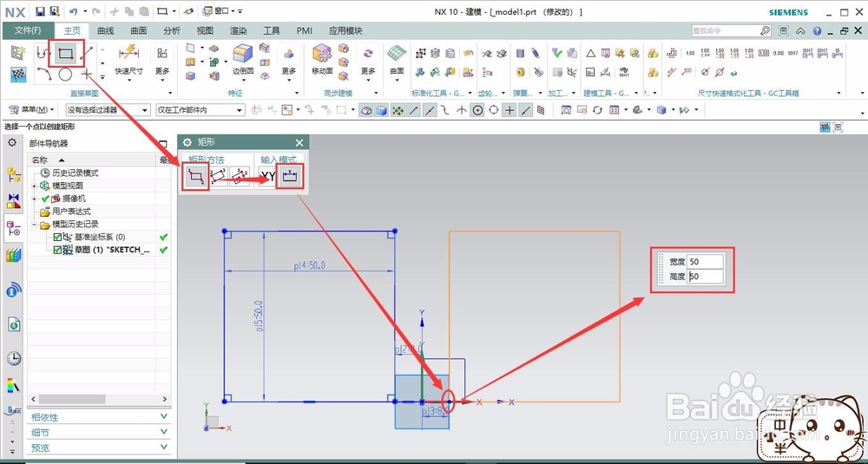Image resolution: width=868 pixels, height=464 pixels.
Task: Click the rotate/refresh view icon
Action: 597,110
